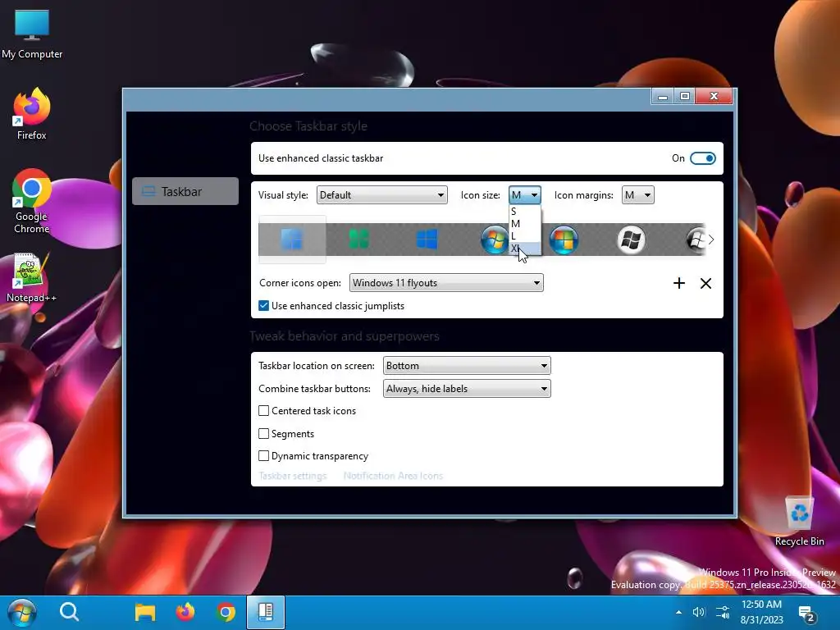Viewport: 840px width, 630px height.
Task: Open Taskbar settings link
Action: 293,476
